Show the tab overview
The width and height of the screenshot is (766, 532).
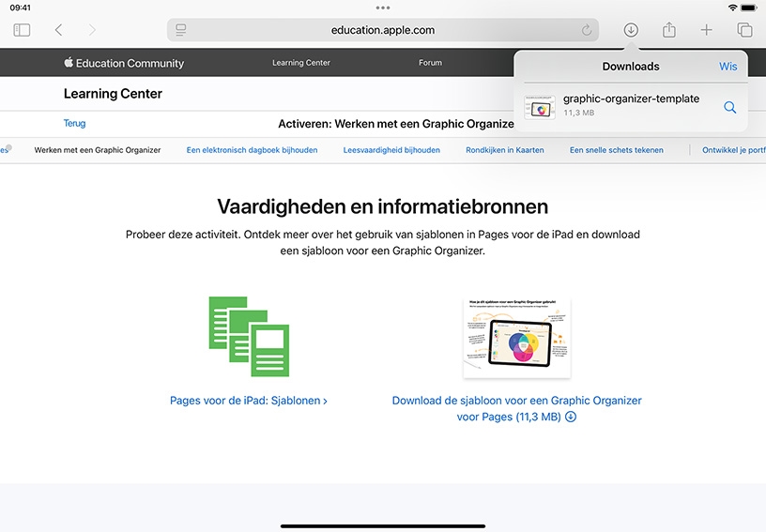(744, 30)
